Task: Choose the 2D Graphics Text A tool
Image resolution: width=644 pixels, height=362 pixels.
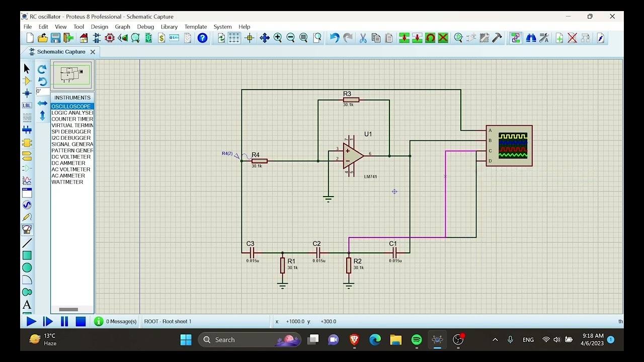Action: click(x=27, y=305)
